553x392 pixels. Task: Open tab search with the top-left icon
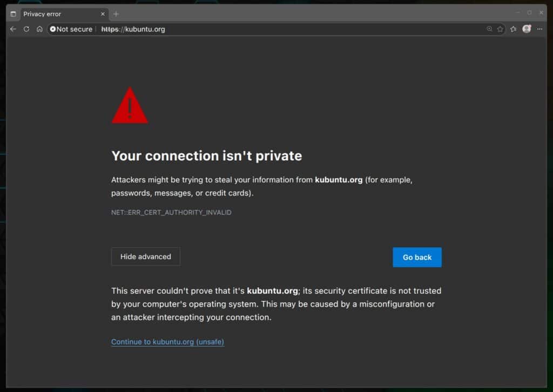click(x=12, y=13)
